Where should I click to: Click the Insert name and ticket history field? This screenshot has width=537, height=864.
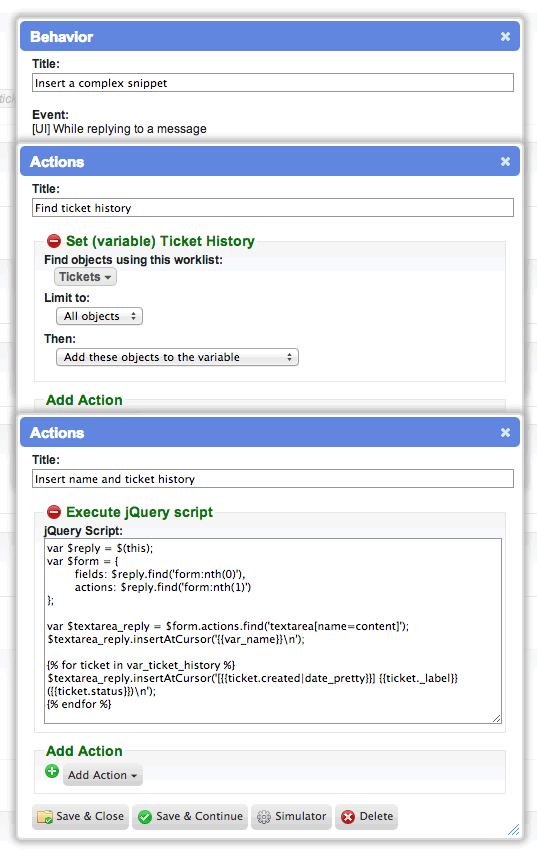point(273,479)
